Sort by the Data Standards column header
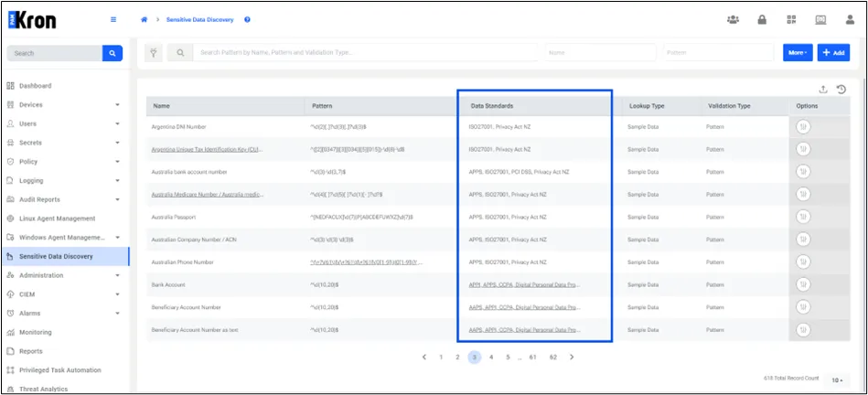The height and width of the screenshot is (395, 868). point(492,106)
